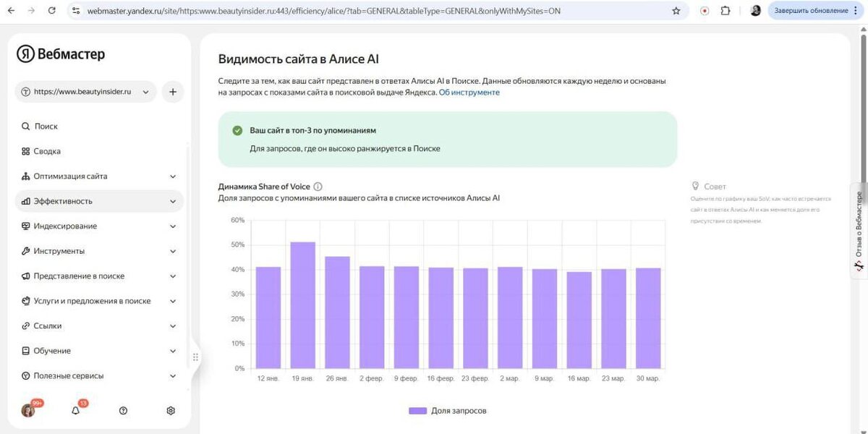Expand the Инструменты chevron
868x434 pixels.
click(173, 251)
